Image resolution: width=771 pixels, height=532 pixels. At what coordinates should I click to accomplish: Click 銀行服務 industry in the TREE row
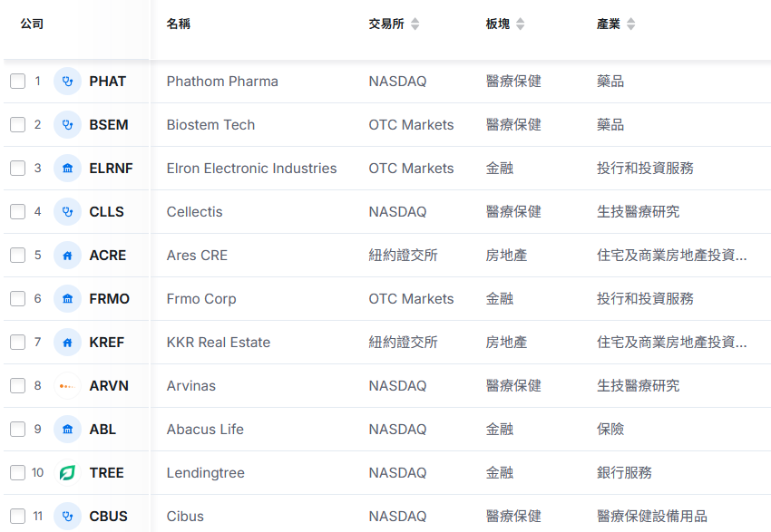[x=624, y=472]
